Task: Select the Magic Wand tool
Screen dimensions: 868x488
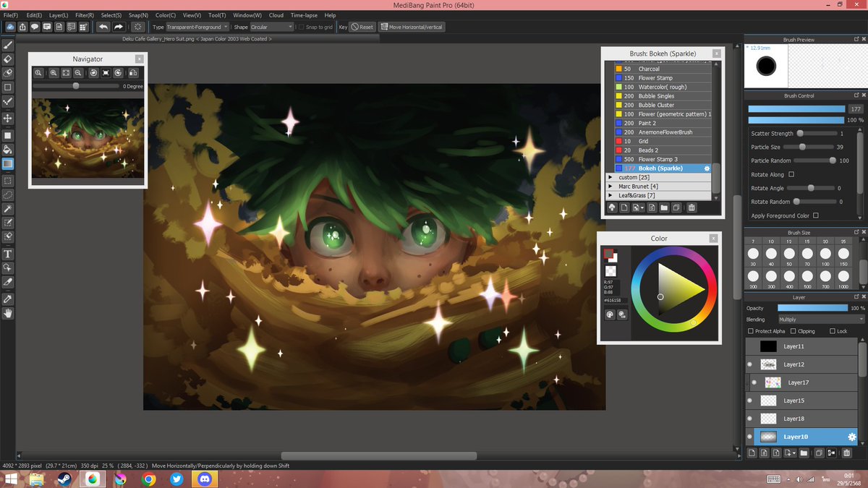Action: 8,209
